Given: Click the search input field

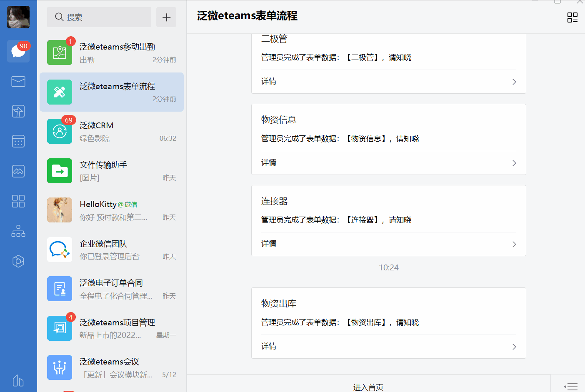Looking at the screenshot, I should point(99,17).
